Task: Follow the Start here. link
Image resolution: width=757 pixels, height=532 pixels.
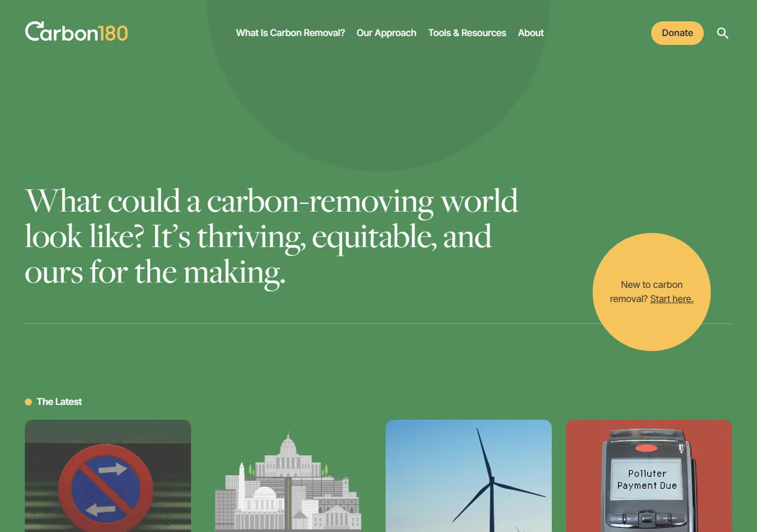Action: click(x=671, y=299)
